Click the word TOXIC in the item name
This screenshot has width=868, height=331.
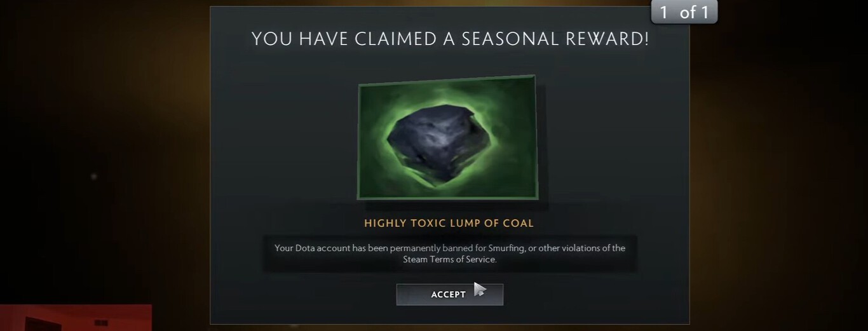click(428, 223)
